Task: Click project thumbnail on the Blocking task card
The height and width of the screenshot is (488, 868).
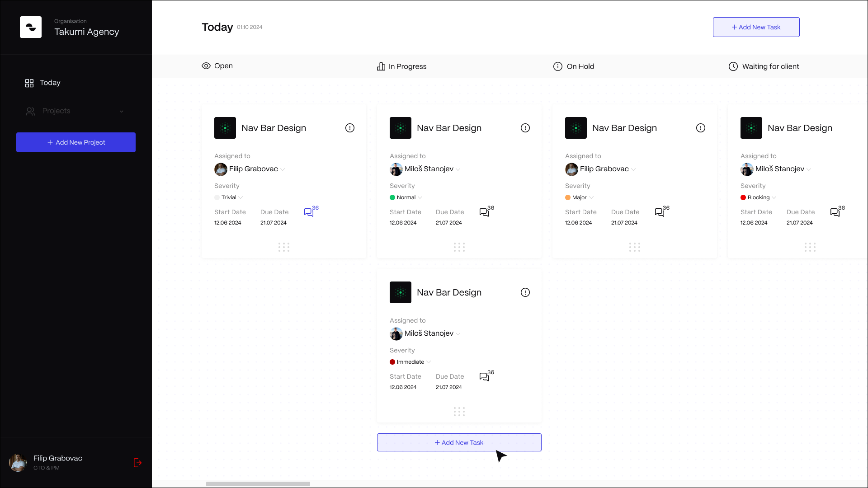Action: pyautogui.click(x=751, y=128)
